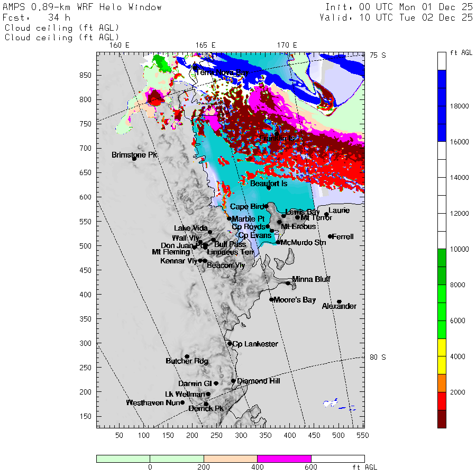Pick the magenta 400–600 ft swatch in the horizontal legend
Image resolution: width=476 pixels, height=476 pixels.
click(284, 459)
